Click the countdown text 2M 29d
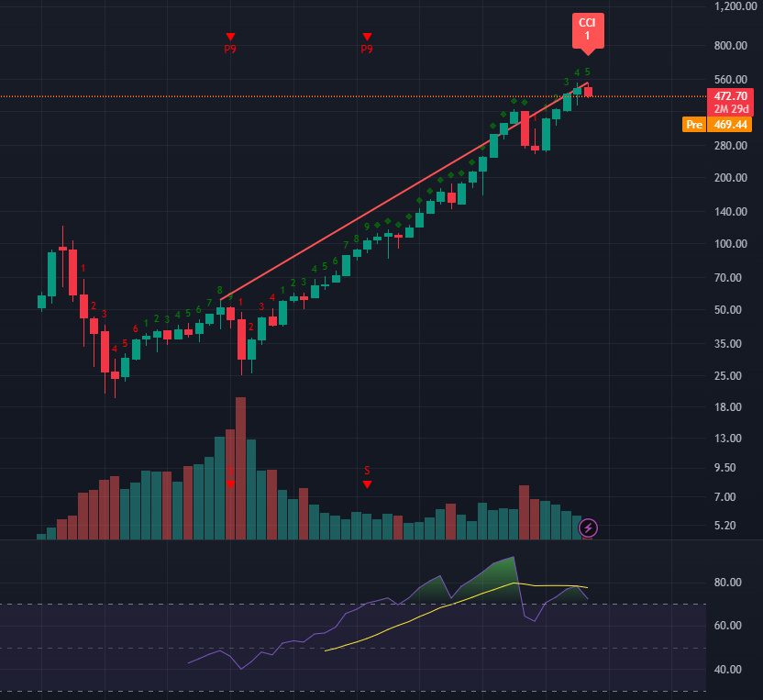Screen dimensions: 763x700 [731, 109]
